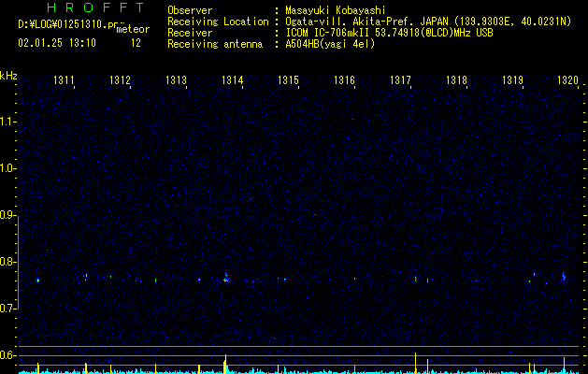The height and width of the screenshot is (374, 588).
Task: Click the date stamp 02.01.25 13:10
Action: pyautogui.click(x=57, y=43)
